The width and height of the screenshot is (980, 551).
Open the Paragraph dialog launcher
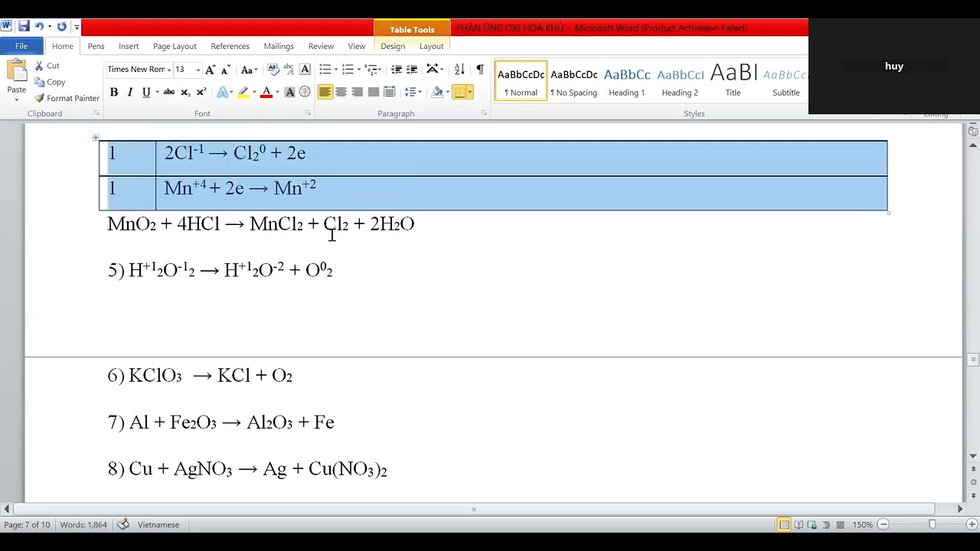pos(484,113)
